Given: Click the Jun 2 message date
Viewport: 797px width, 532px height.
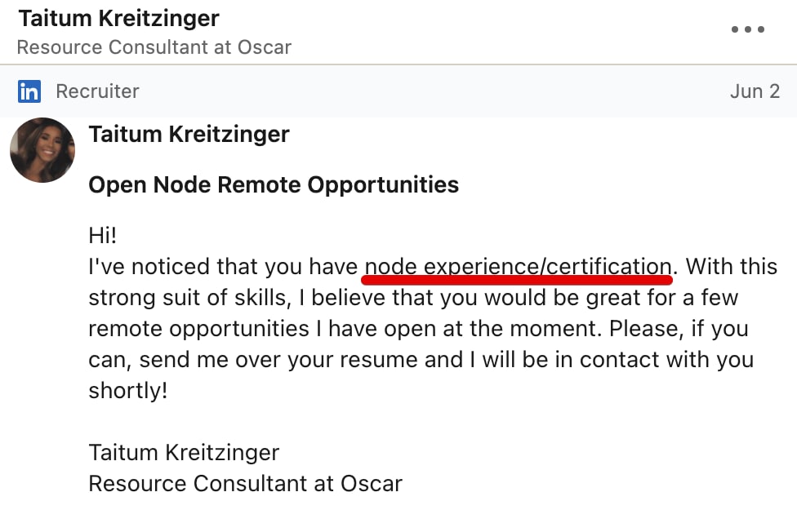Looking at the screenshot, I should (x=755, y=91).
